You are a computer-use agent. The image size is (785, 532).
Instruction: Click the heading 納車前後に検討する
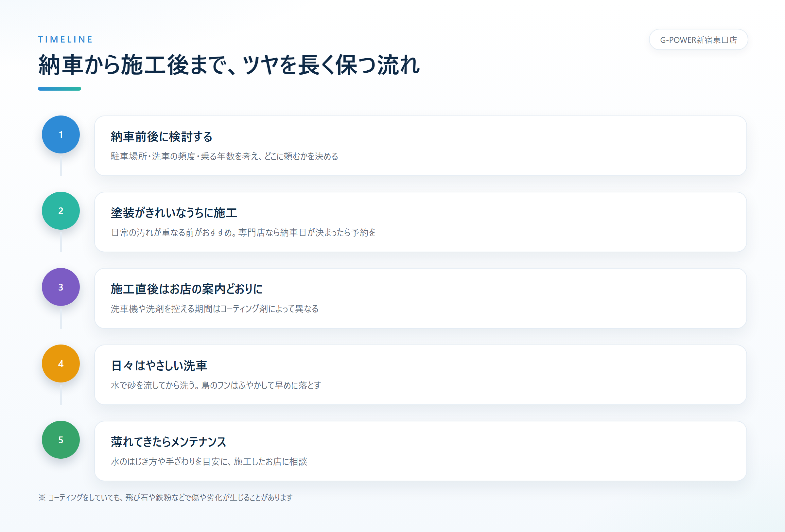click(x=162, y=137)
